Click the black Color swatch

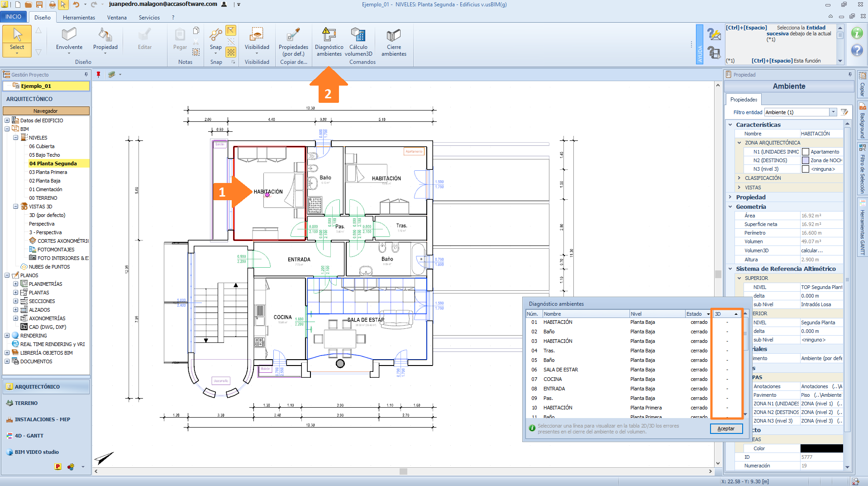(x=821, y=448)
